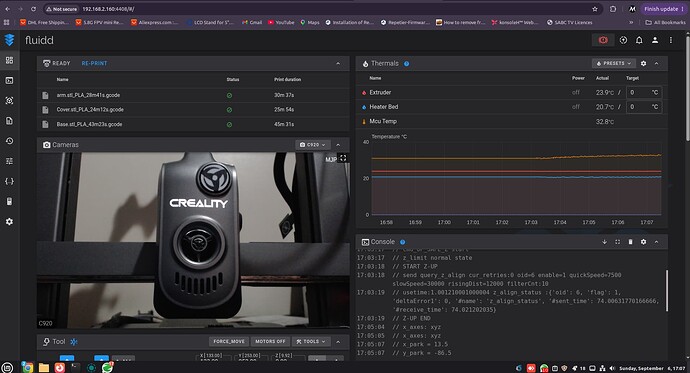Reload the page in the browser
The image size is (690, 373).
tap(33, 9)
